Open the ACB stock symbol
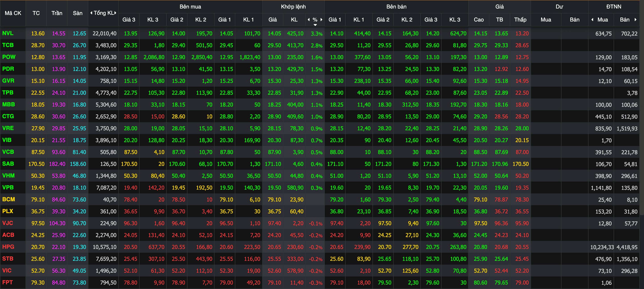Viewport: 644px width, 289px height. coord(8,235)
